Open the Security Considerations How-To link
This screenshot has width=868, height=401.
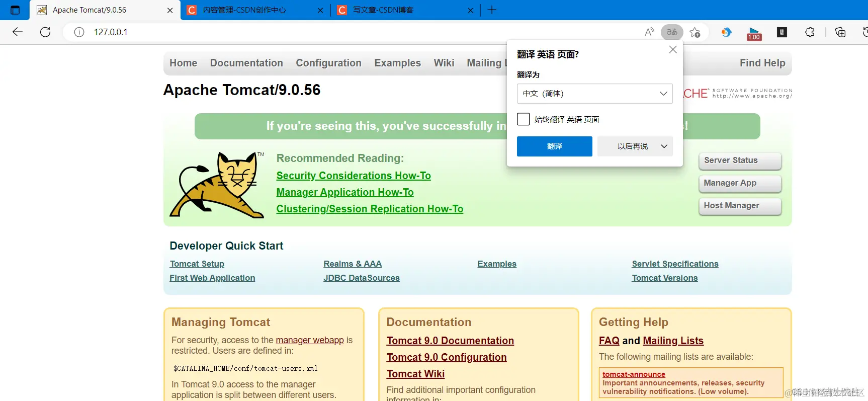point(354,176)
